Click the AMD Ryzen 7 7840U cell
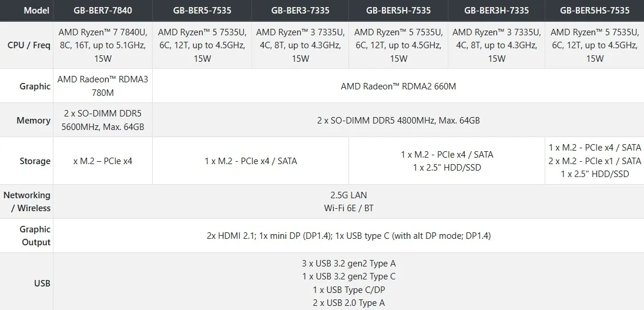 (103, 45)
